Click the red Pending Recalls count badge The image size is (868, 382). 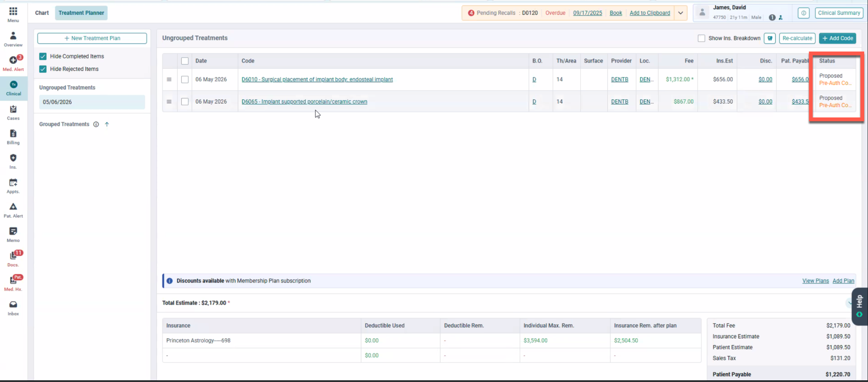coord(471,13)
